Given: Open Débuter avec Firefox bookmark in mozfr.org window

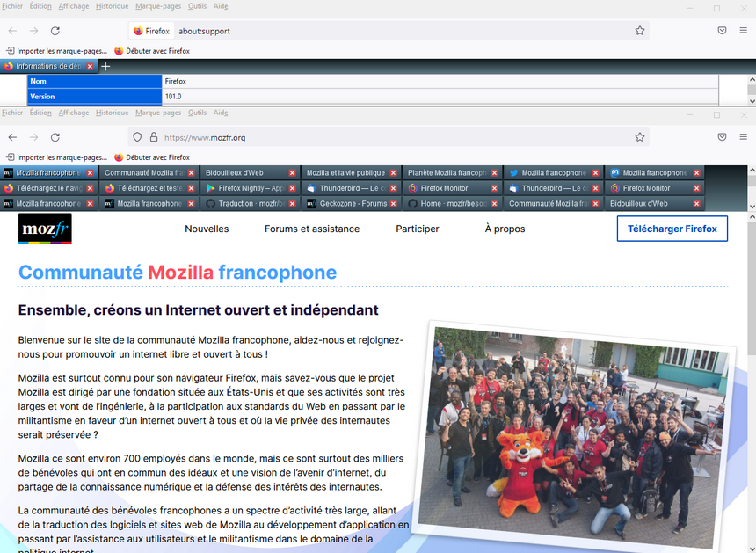Looking at the screenshot, I should click(x=152, y=157).
